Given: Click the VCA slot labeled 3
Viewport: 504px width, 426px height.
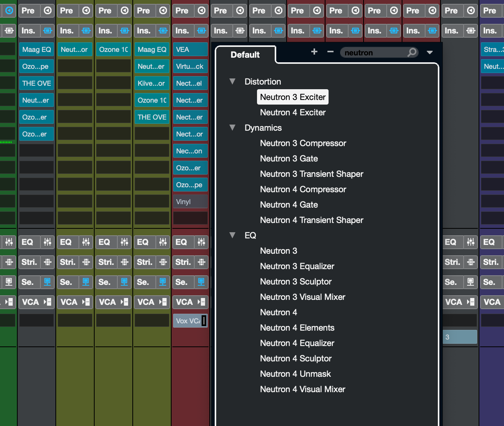Looking at the screenshot, I should pos(460,337).
